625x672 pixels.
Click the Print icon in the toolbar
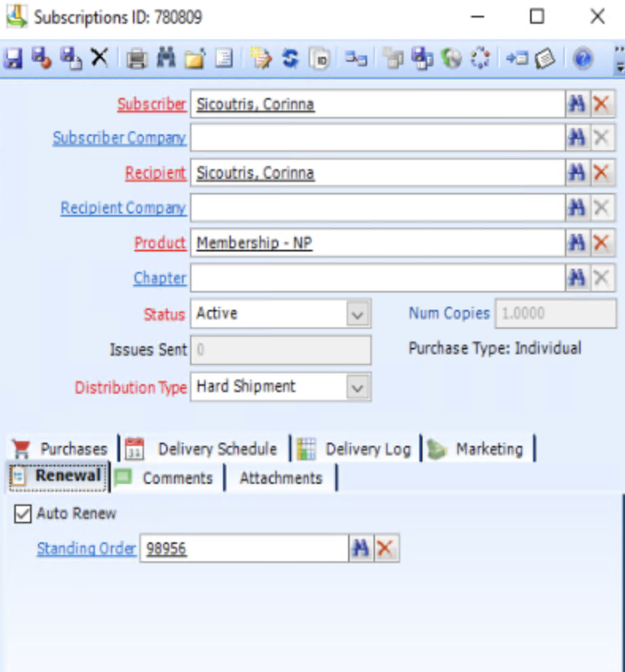click(x=138, y=59)
